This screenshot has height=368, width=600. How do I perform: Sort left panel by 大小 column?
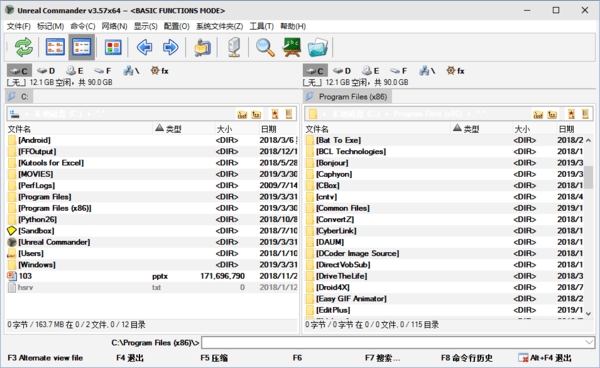[236, 129]
